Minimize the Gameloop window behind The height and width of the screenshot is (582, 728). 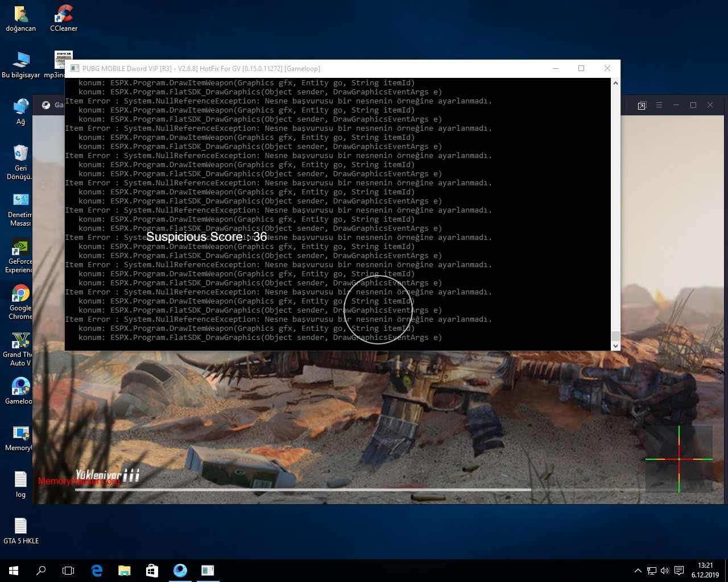click(x=676, y=105)
